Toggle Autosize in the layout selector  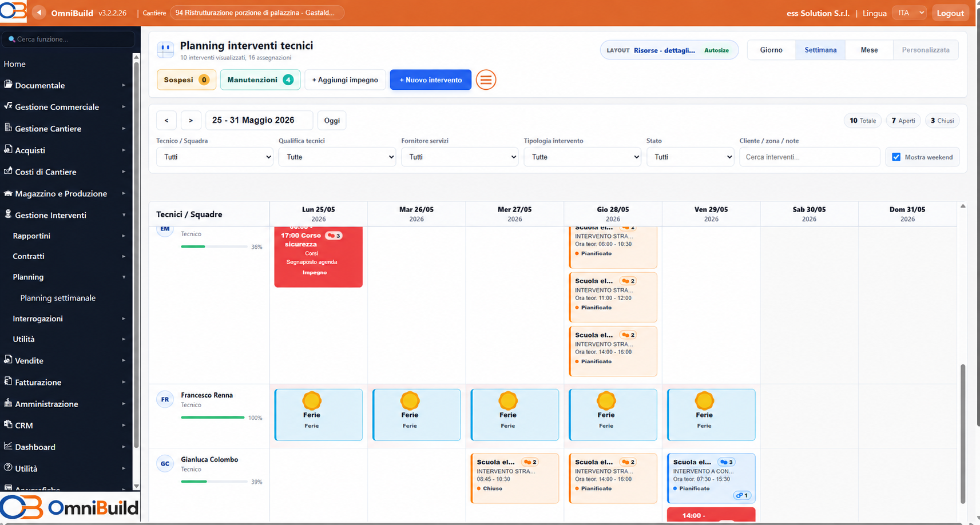coord(716,50)
